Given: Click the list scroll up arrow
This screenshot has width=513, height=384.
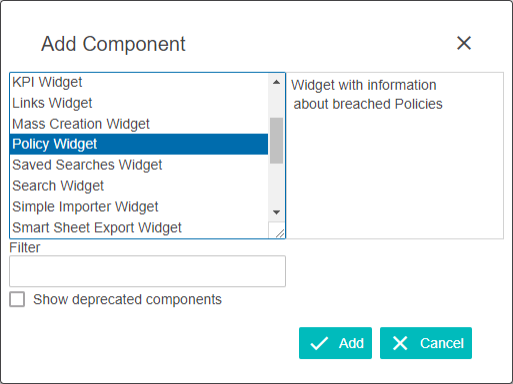Looking at the screenshot, I should [x=276, y=82].
